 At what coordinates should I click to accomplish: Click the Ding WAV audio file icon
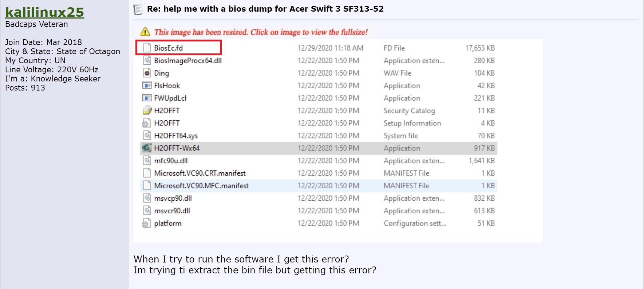[x=147, y=73]
